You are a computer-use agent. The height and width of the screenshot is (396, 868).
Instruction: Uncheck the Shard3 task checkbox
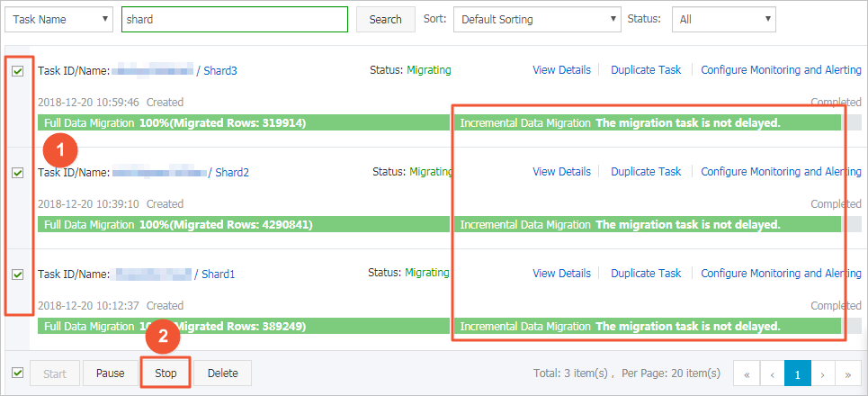coord(18,70)
